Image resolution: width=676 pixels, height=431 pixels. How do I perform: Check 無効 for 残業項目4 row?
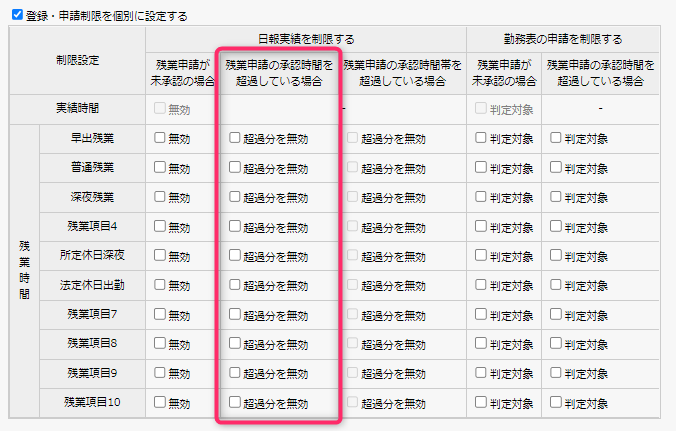click(160, 226)
